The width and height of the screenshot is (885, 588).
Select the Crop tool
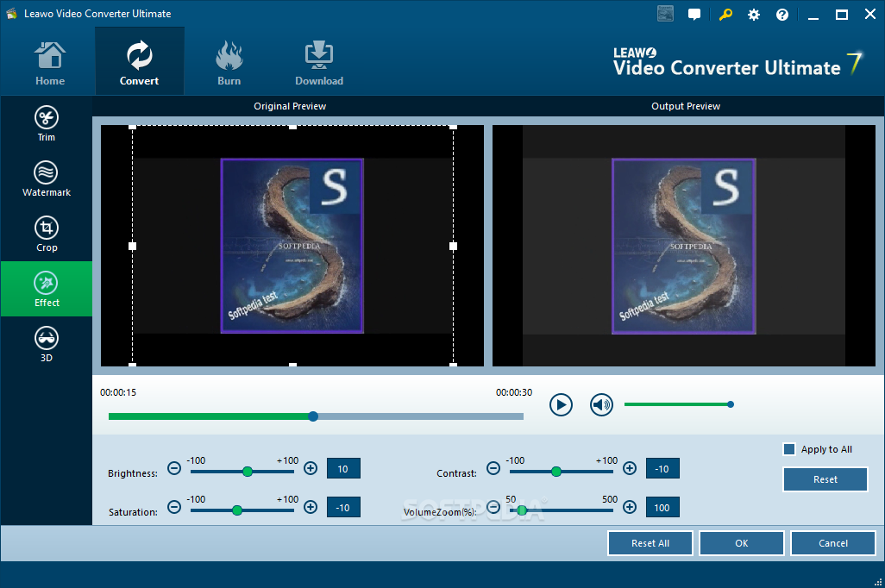pyautogui.click(x=47, y=235)
